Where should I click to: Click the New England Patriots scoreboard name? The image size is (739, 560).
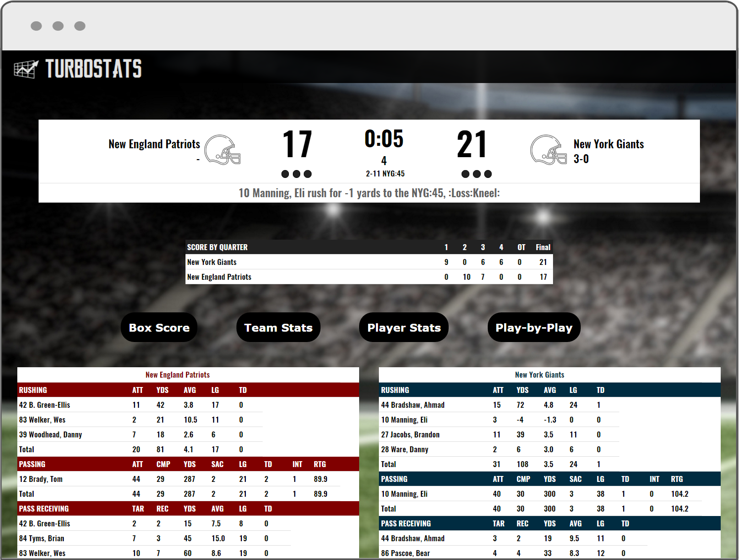(x=154, y=144)
